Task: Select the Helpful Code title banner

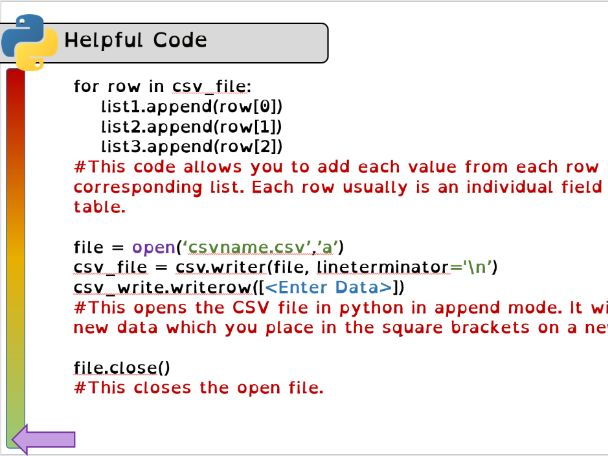Action: pos(164,43)
